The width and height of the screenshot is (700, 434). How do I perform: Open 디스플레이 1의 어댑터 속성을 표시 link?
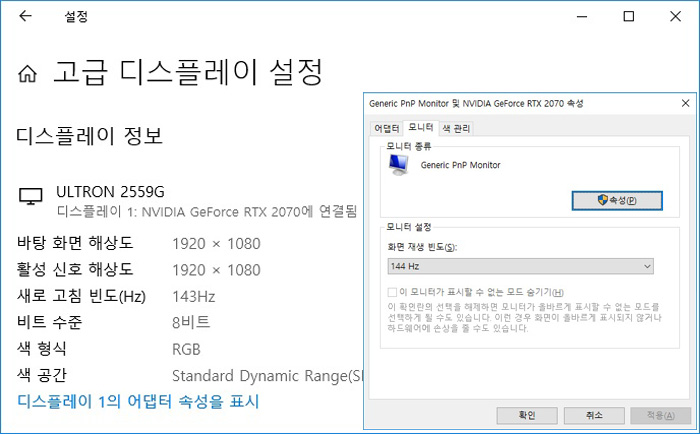tap(138, 401)
